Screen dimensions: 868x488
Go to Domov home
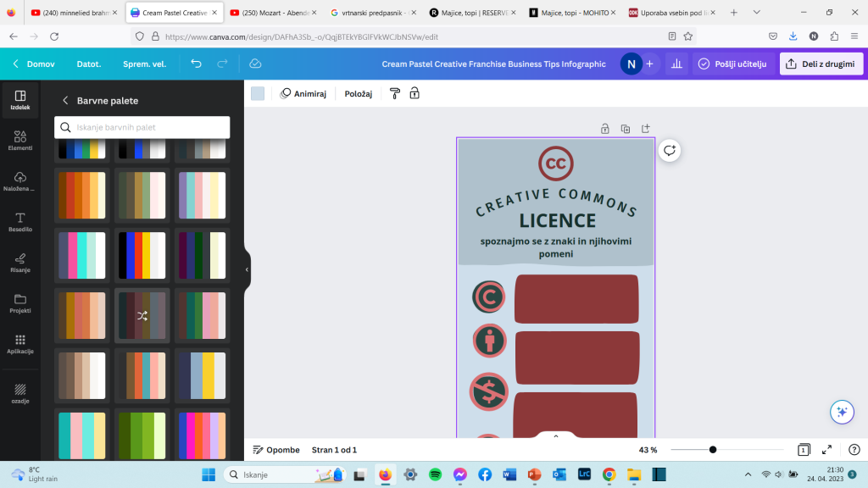pos(34,64)
